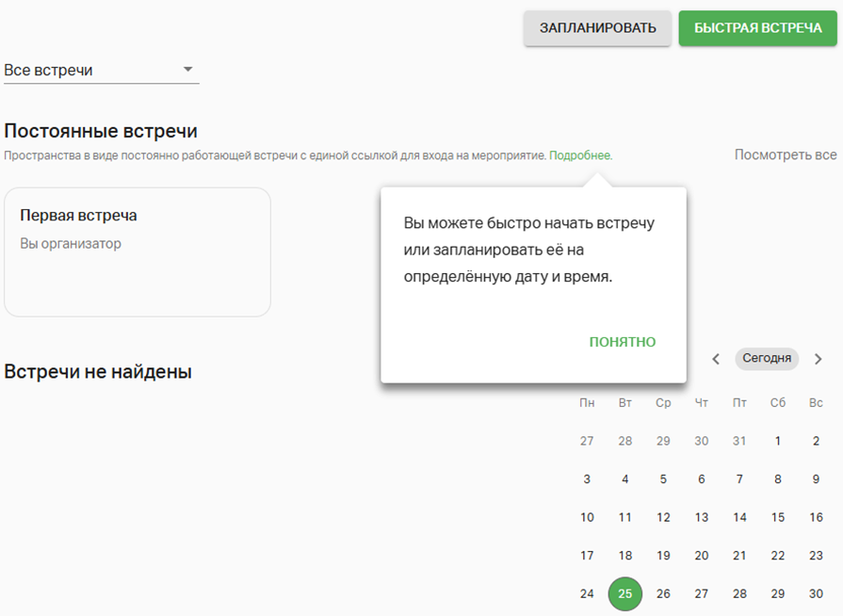Jump to today with 'Сегодня' chip
The image size is (843, 616).
coord(766,359)
